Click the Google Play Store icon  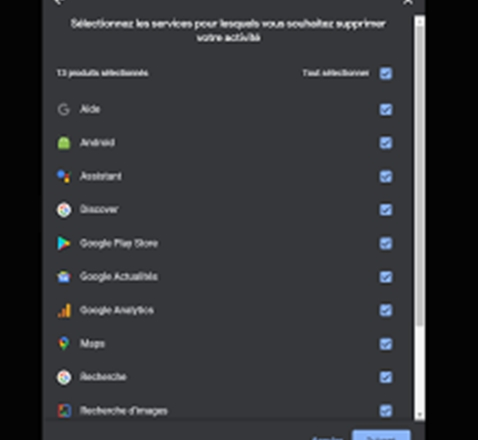pos(64,243)
